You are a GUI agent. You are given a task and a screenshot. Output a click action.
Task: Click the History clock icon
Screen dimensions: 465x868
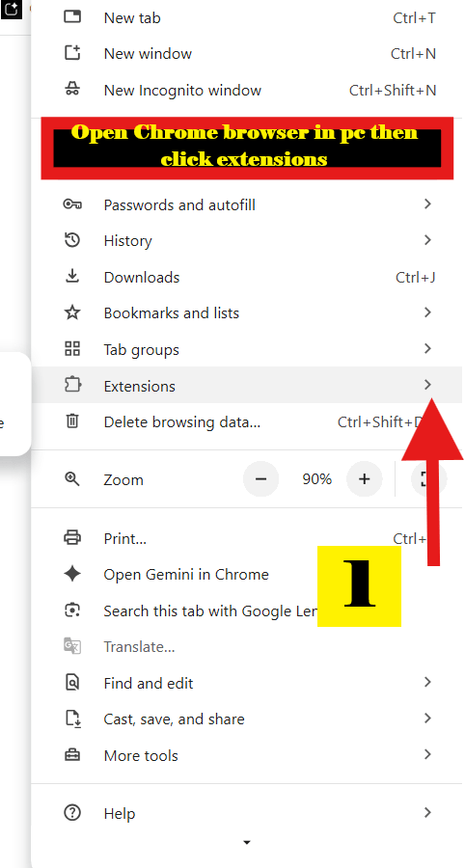pos(72,241)
